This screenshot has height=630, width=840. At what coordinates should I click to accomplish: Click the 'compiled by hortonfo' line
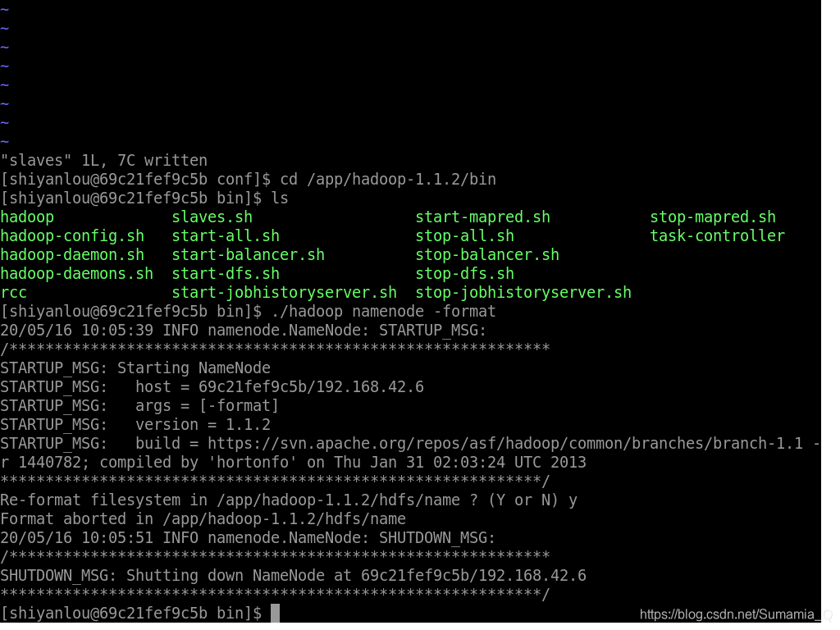[293, 463]
